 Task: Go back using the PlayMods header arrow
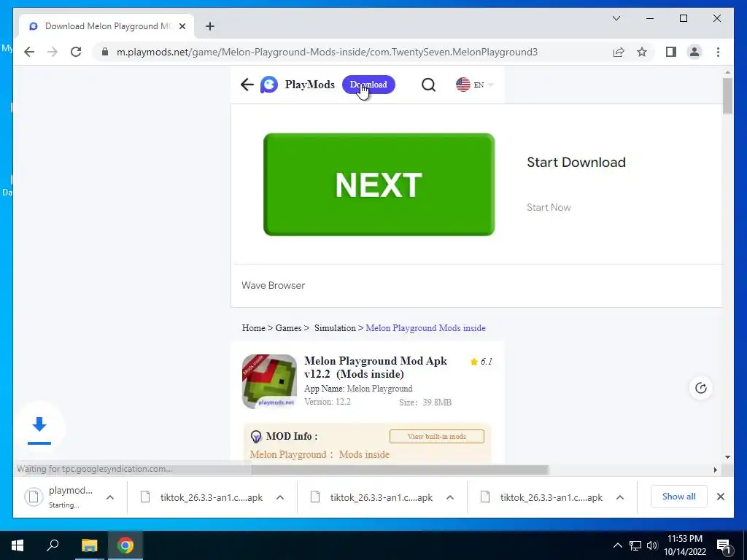[x=247, y=85]
